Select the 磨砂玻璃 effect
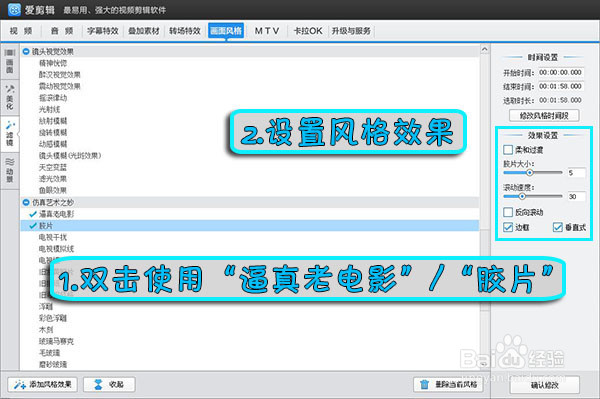 click(x=53, y=364)
